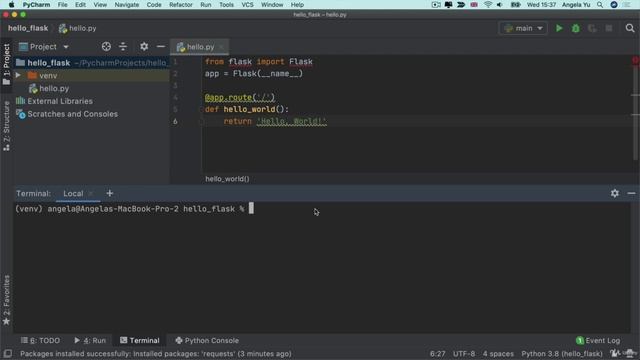Click the terminal command prompt
Image resolution: width=640 pixels, height=360 pixels.
pyautogui.click(x=130, y=209)
